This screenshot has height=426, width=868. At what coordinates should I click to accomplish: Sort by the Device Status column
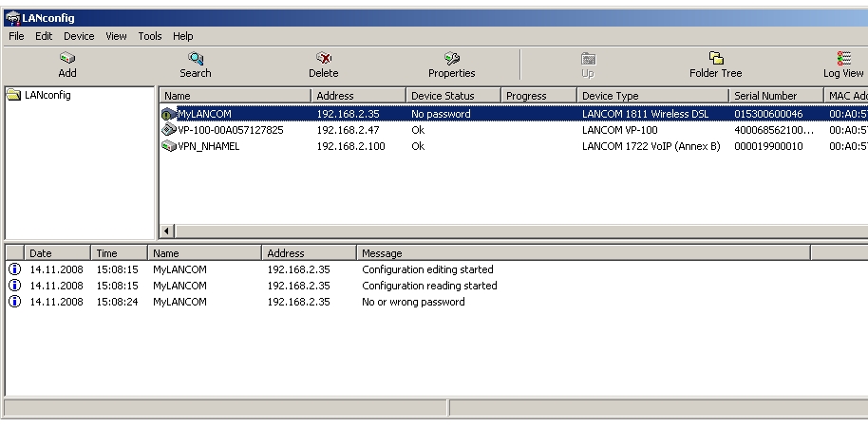pos(452,96)
